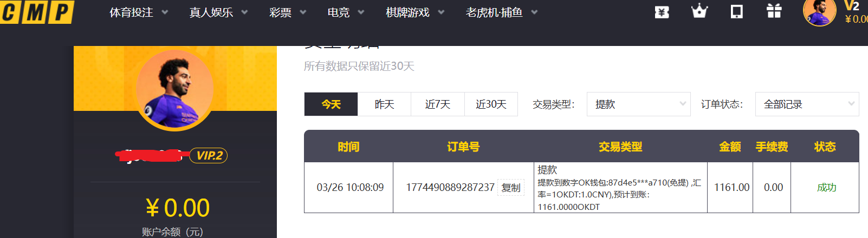Click the mobile device icon

click(x=737, y=11)
